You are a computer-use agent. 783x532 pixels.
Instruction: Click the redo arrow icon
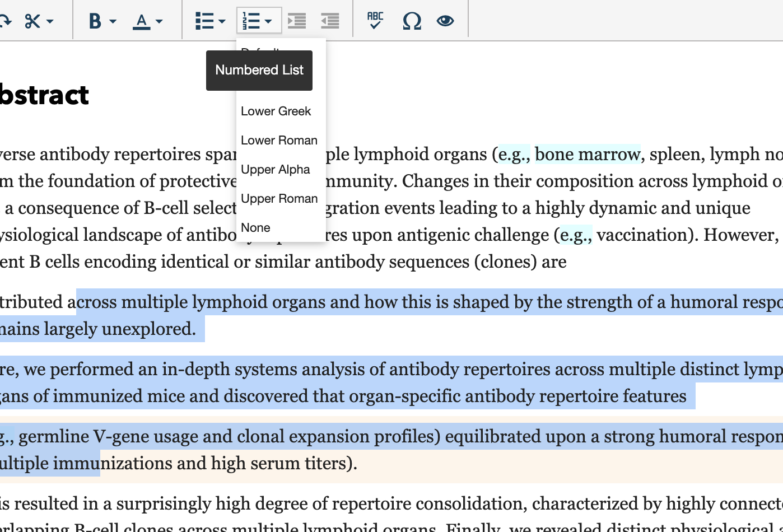5,21
